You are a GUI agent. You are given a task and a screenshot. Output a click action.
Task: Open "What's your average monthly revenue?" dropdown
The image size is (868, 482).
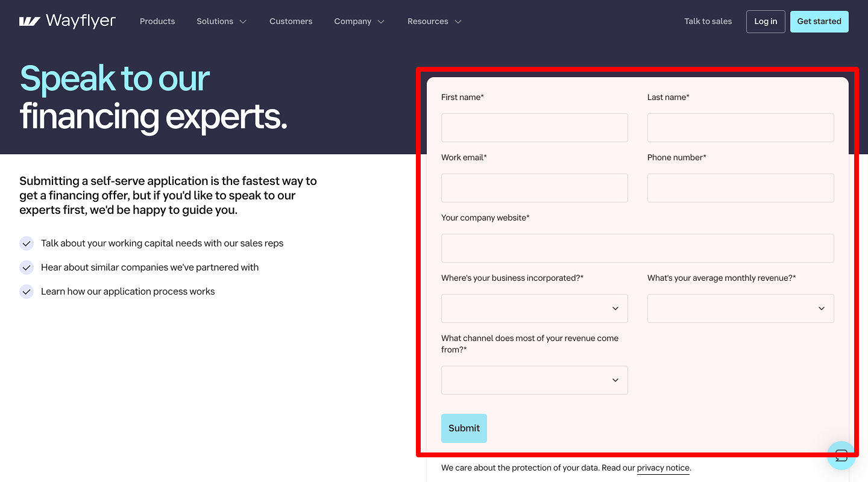[740, 308]
